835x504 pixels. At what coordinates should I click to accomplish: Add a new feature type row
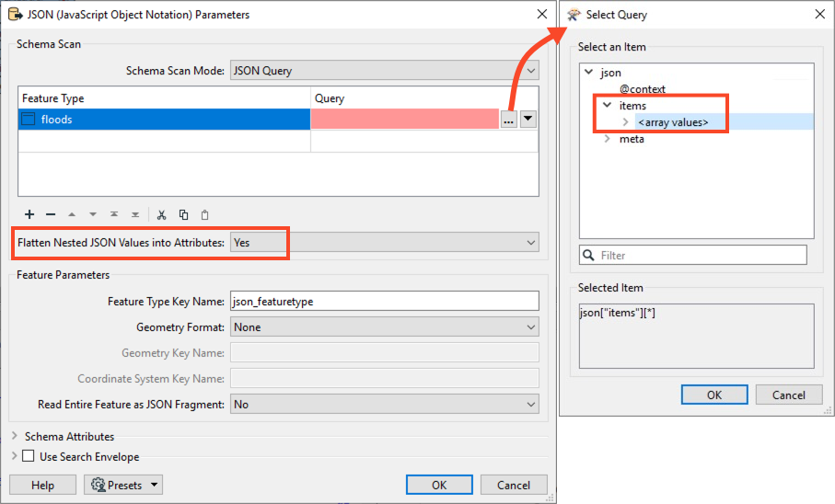[29, 214]
